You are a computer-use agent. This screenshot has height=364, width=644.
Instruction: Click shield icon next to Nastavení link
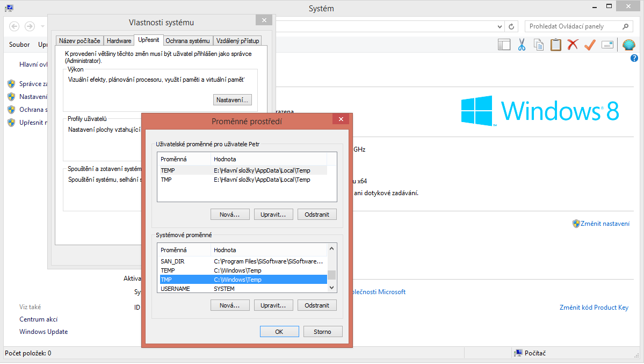click(11, 97)
